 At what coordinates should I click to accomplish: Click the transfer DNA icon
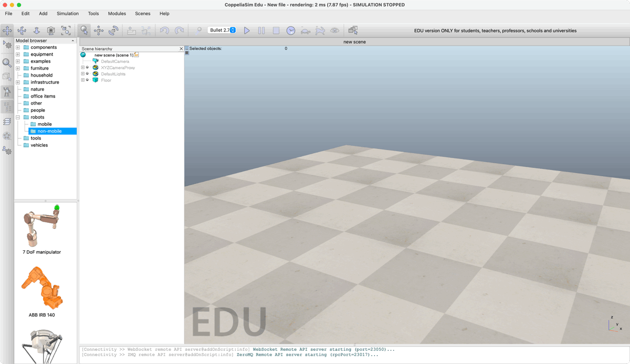(146, 30)
